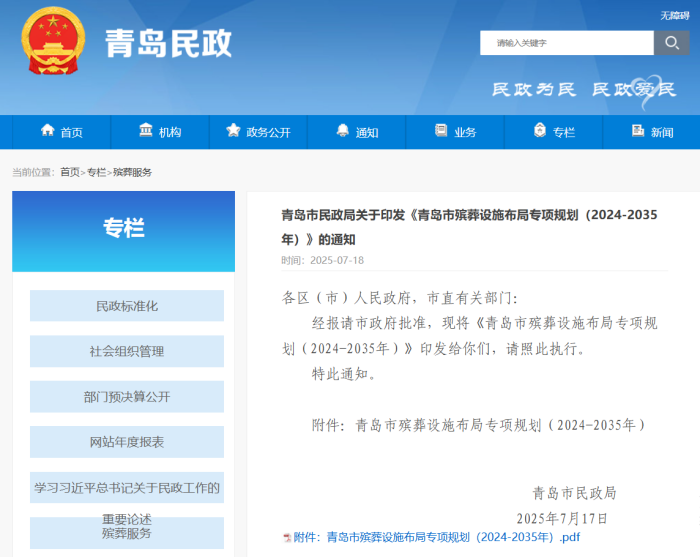Viewport: 700px width, 557px height.
Task: Click the search magnifier icon
Action: click(671, 42)
